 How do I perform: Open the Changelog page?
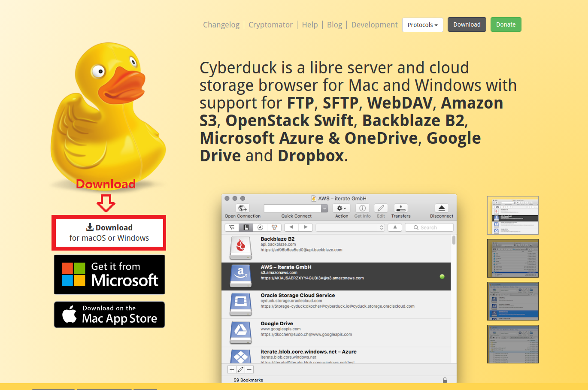[x=221, y=24]
